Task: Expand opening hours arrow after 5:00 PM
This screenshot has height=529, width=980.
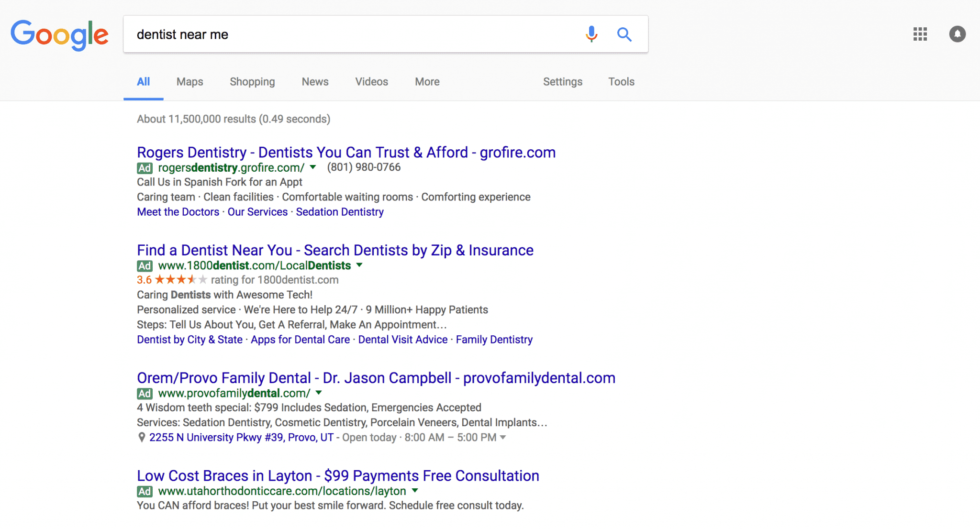Action: click(x=503, y=437)
